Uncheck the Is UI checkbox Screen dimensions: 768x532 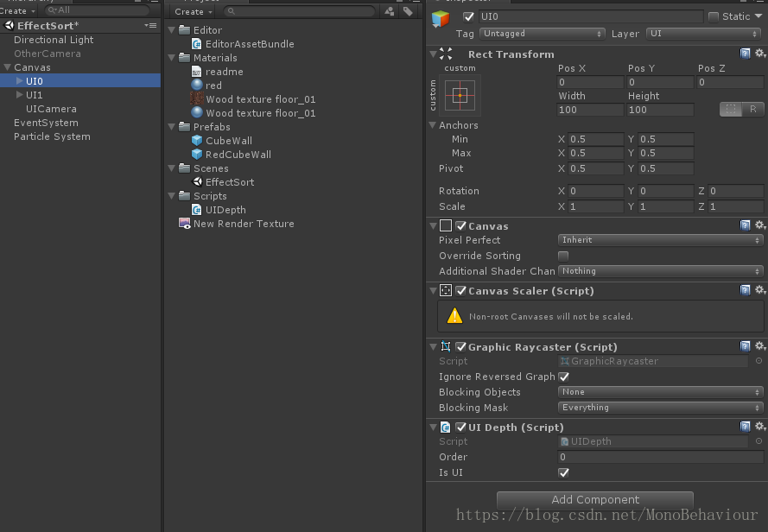(564, 472)
